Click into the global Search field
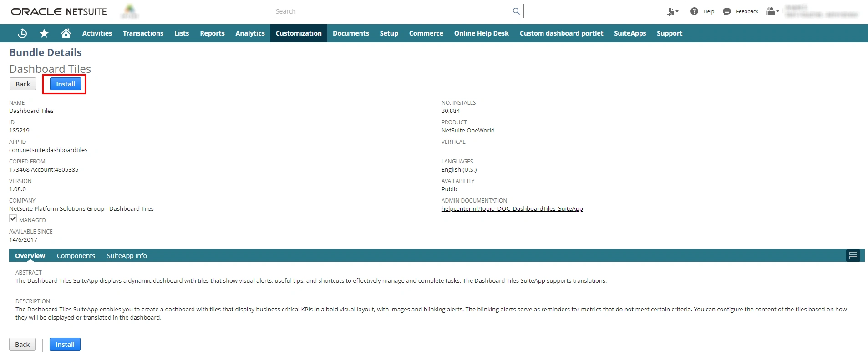Image resolution: width=868 pixels, height=361 pixels. (x=391, y=11)
